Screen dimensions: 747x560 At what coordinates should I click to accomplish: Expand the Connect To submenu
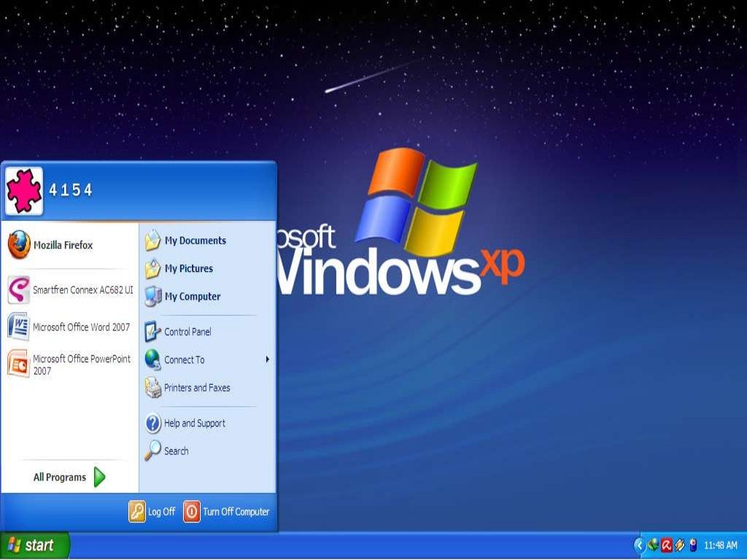[206, 359]
